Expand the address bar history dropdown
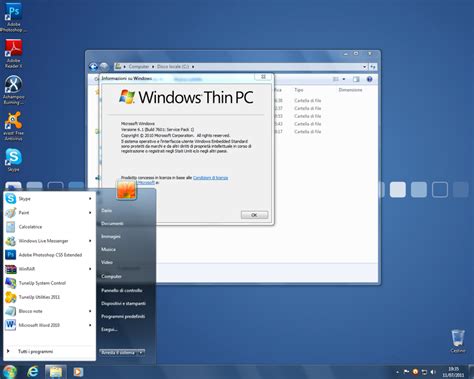Viewport: 474px width, 379px height. pyautogui.click(x=364, y=67)
